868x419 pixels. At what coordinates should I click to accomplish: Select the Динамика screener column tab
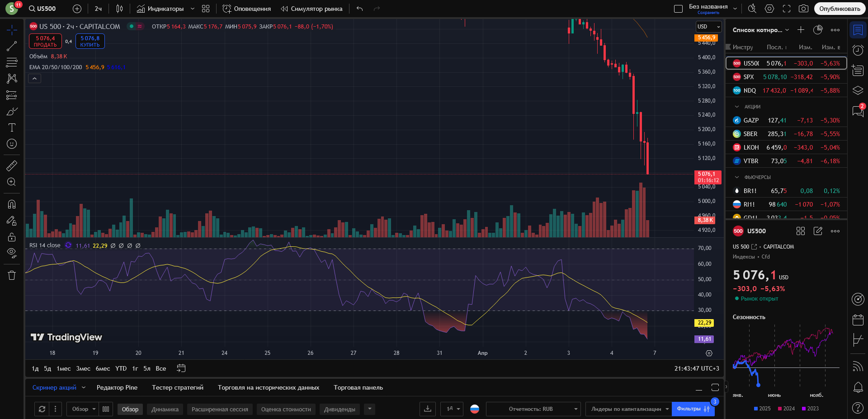(x=165, y=409)
